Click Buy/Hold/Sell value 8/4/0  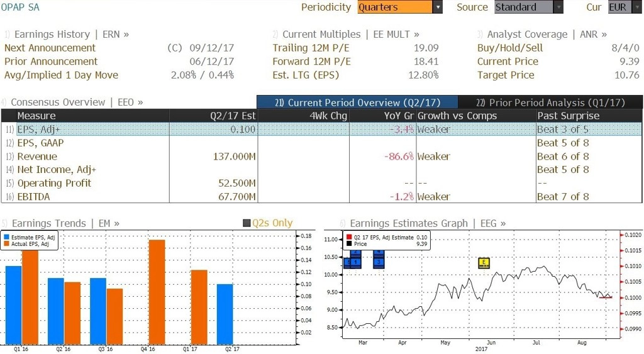coord(625,48)
